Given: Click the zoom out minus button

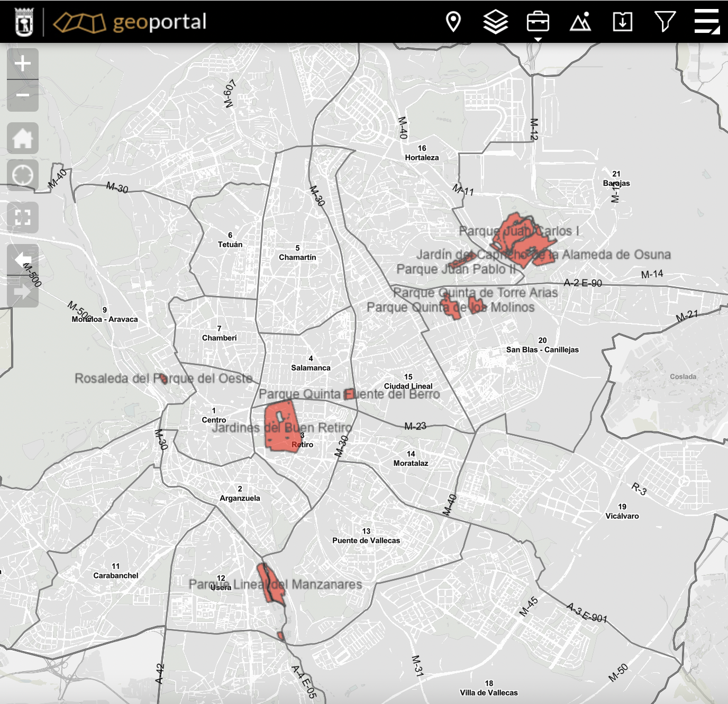Looking at the screenshot, I should click(x=23, y=96).
